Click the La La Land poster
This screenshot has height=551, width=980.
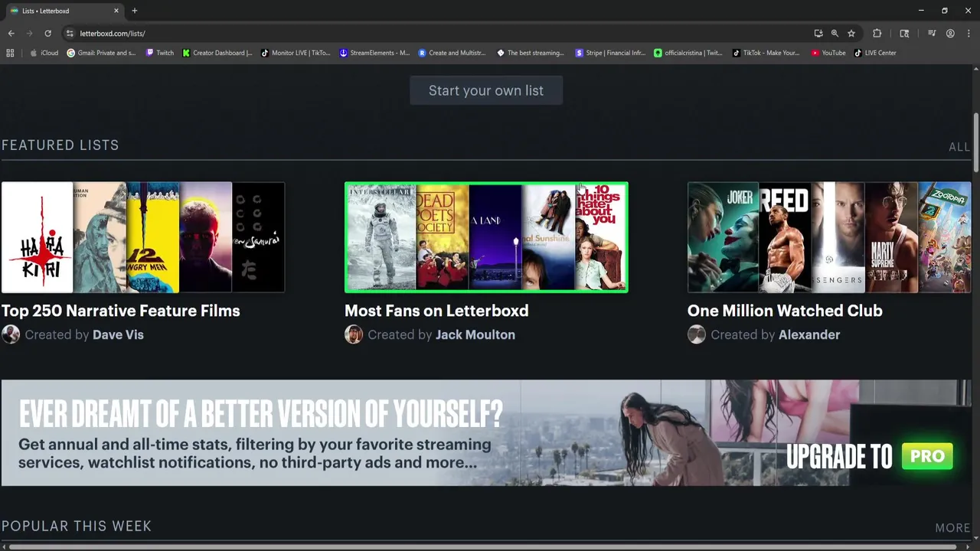coord(495,237)
